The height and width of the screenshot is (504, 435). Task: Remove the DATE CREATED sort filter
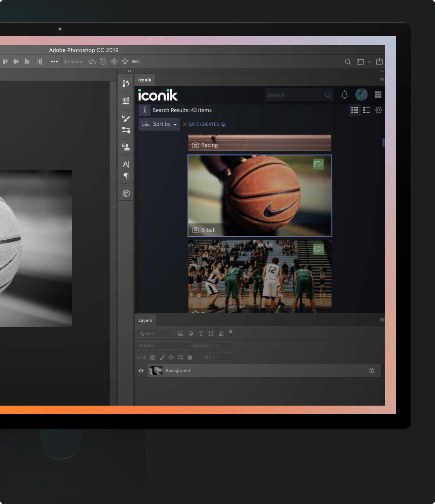coord(185,124)
